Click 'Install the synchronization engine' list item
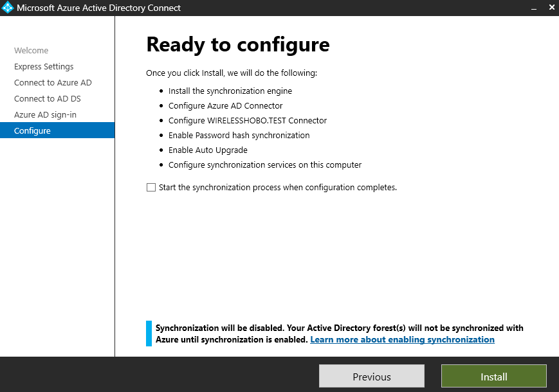Screen dimensions: 559x392 point(230,91)
